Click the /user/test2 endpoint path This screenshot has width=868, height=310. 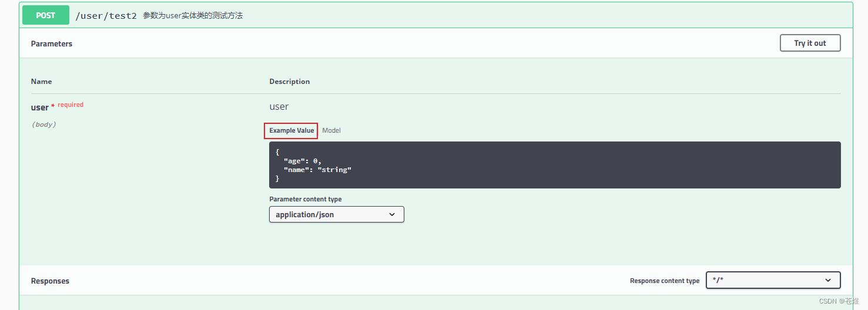pyautogui.click(x=106, y=16)
